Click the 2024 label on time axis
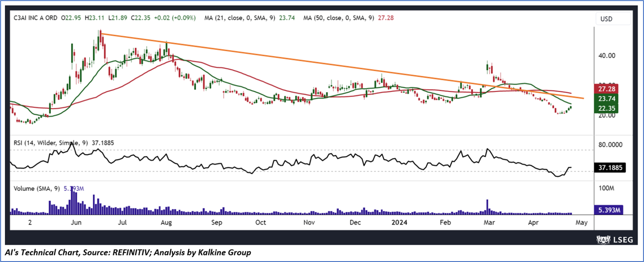The height and width of the screenshot is (262, 644). [x=400, y=222]
